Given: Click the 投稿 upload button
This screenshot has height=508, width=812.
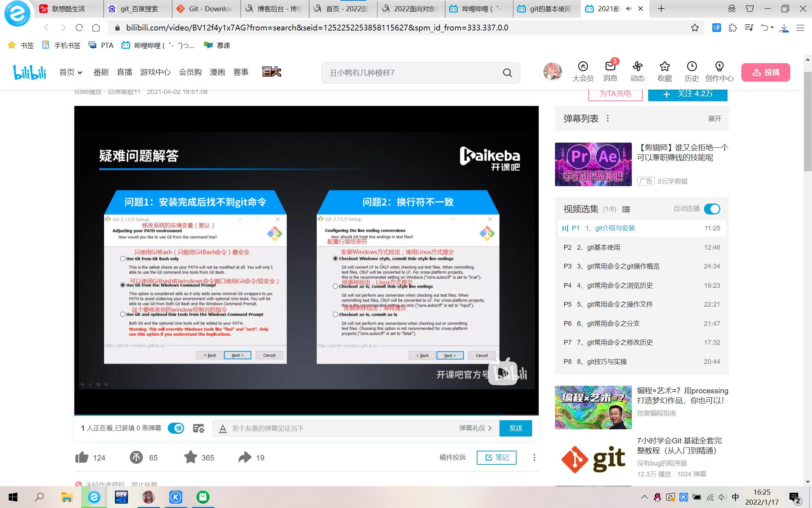Looking at the screenshot, I should [766, 73].
